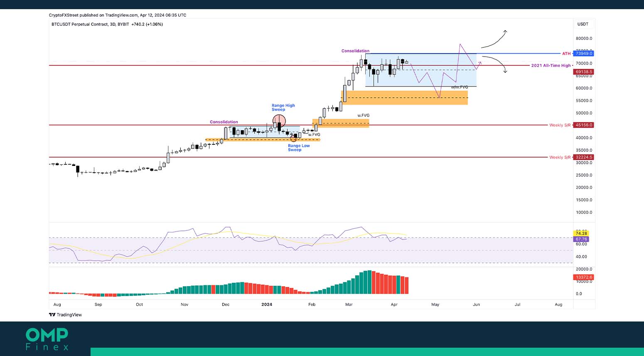The width and height of the screenshot is (644, 356).
Task: Select the yellow RSI value tag 74.28
Action: 581,233
